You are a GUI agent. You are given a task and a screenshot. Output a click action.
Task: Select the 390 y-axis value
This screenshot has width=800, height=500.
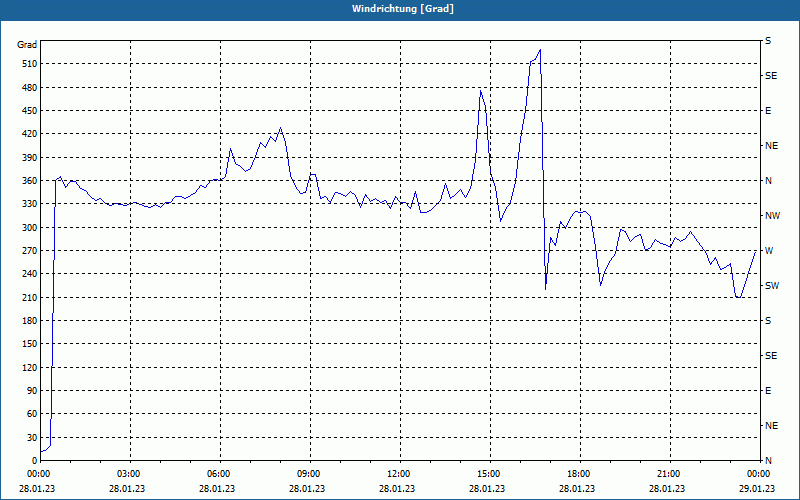[30, 158]
